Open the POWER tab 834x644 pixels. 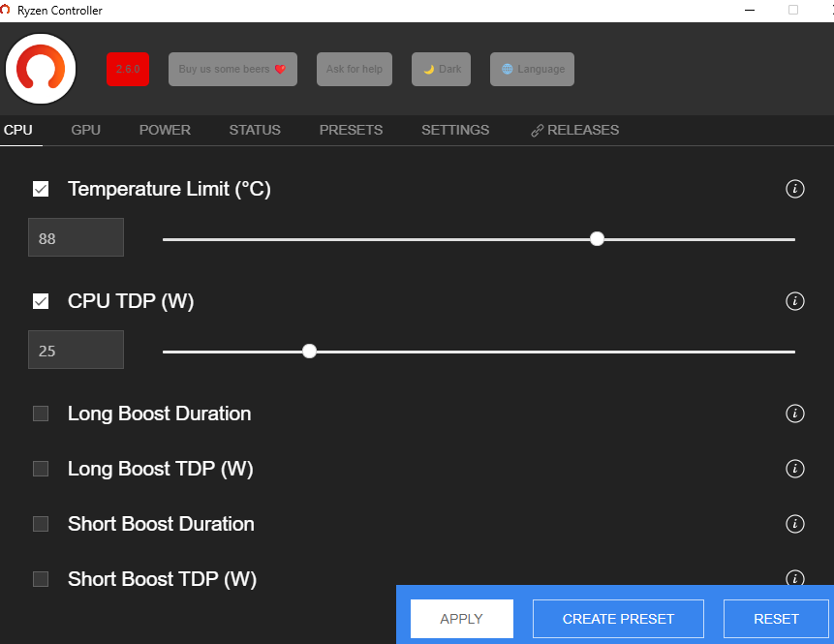[165, 131]
